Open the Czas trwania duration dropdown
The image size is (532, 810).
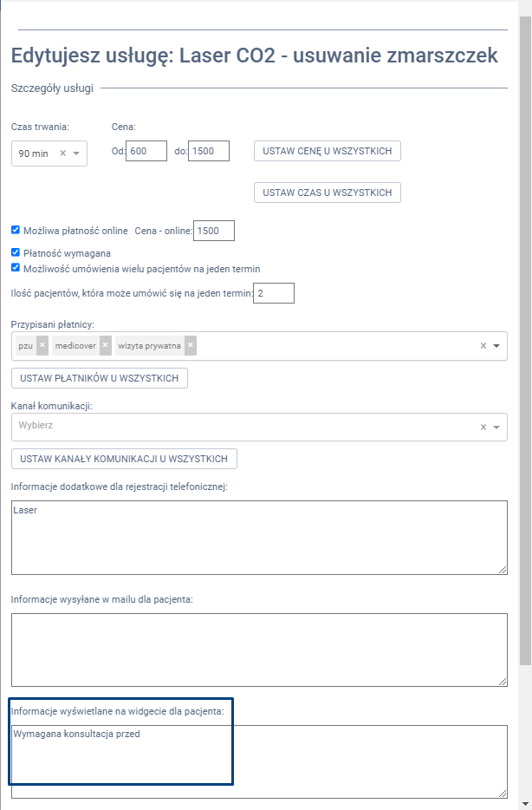pyautogui.click(x=76, y=154)
